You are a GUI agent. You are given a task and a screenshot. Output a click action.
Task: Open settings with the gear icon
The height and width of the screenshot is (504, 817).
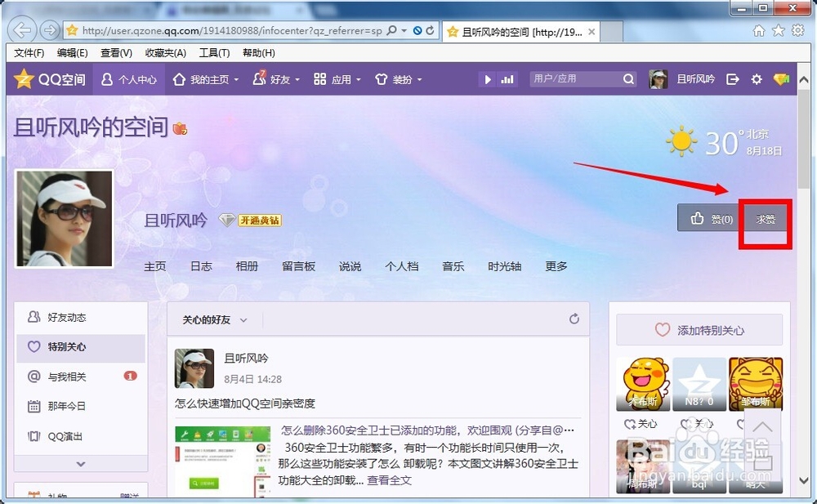pyautogui.click(x=757, y=78)
